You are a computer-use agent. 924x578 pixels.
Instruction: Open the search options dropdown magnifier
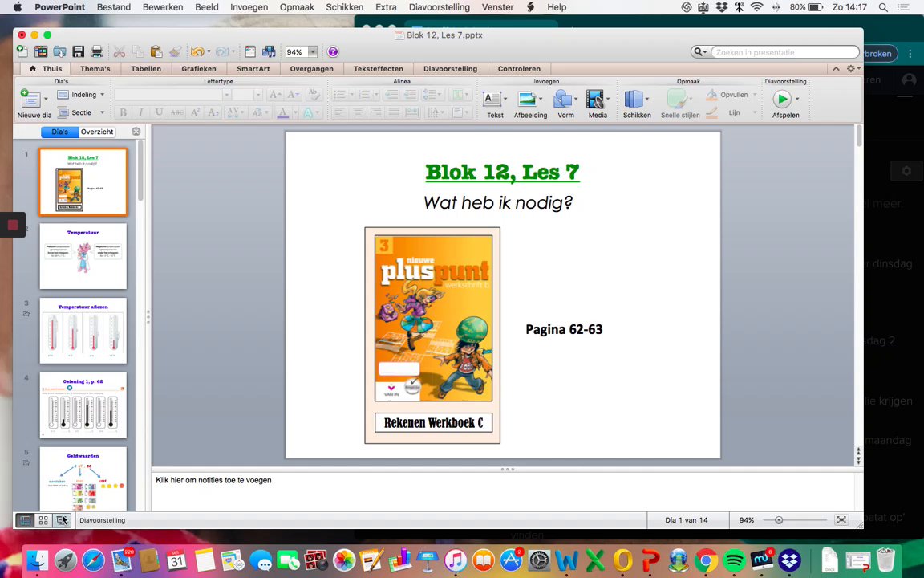click(x=700, y=52)
